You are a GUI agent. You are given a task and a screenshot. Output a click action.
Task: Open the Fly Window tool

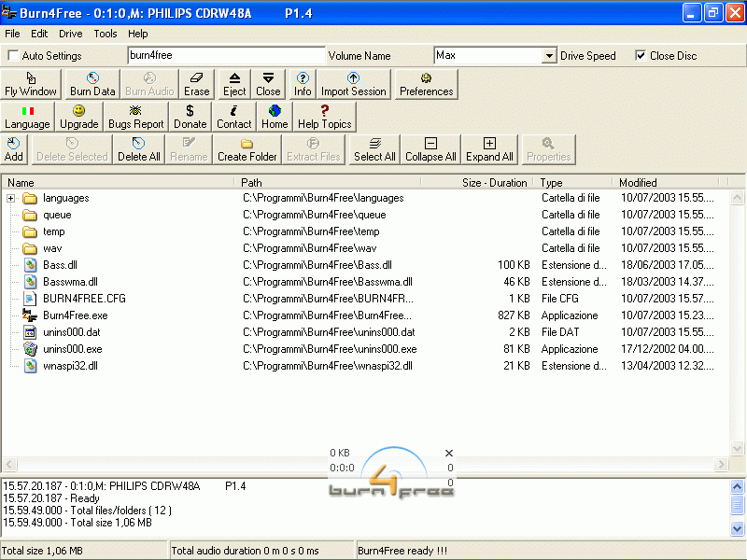click(x=31, y=84)
